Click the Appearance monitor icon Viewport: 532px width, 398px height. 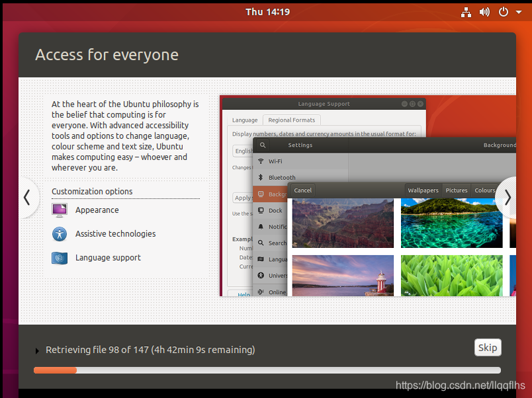[60, 210]
